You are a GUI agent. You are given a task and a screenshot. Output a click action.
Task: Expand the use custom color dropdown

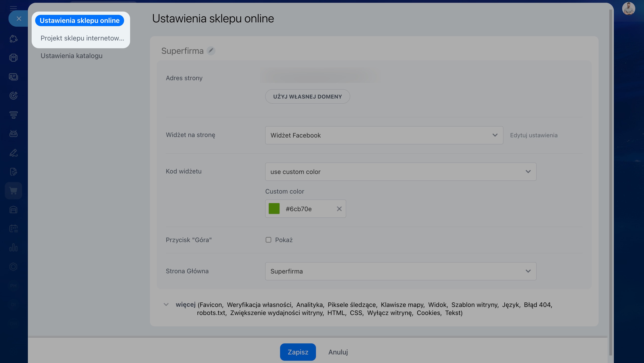coord(401,172)
